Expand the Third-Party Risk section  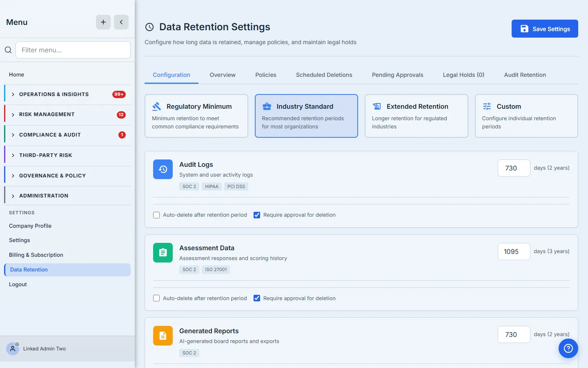(x=67, y=155)
